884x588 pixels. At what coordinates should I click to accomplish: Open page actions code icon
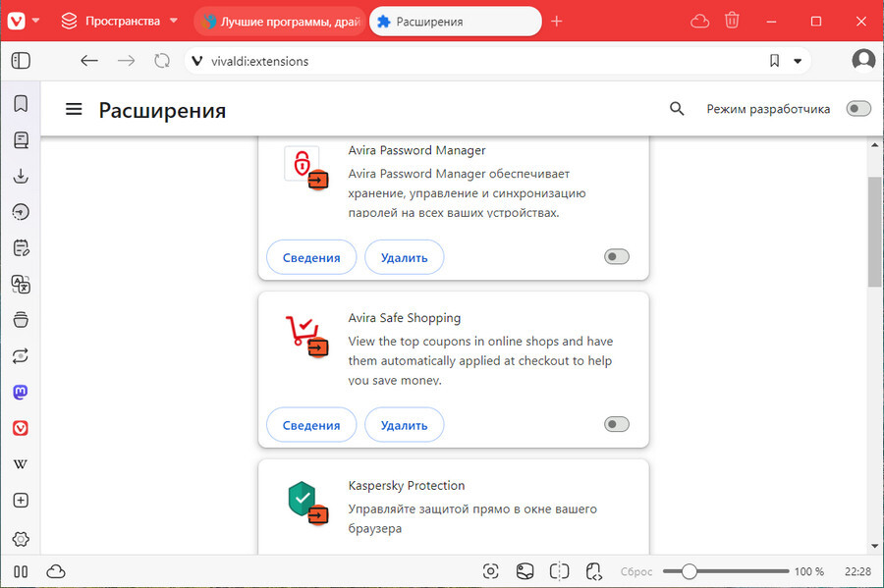click(x=593, y=571)
